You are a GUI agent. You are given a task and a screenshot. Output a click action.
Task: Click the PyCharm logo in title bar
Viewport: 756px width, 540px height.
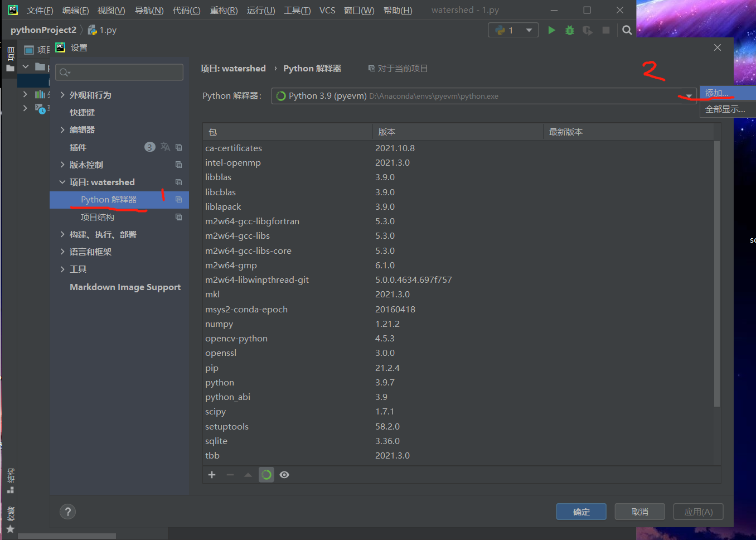coord(12,9)
